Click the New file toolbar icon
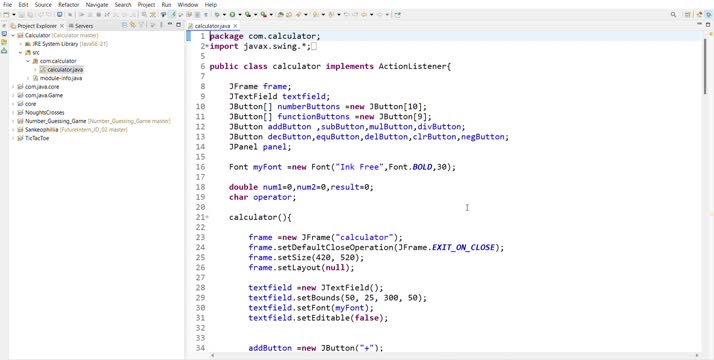 [x=6, y=15]
